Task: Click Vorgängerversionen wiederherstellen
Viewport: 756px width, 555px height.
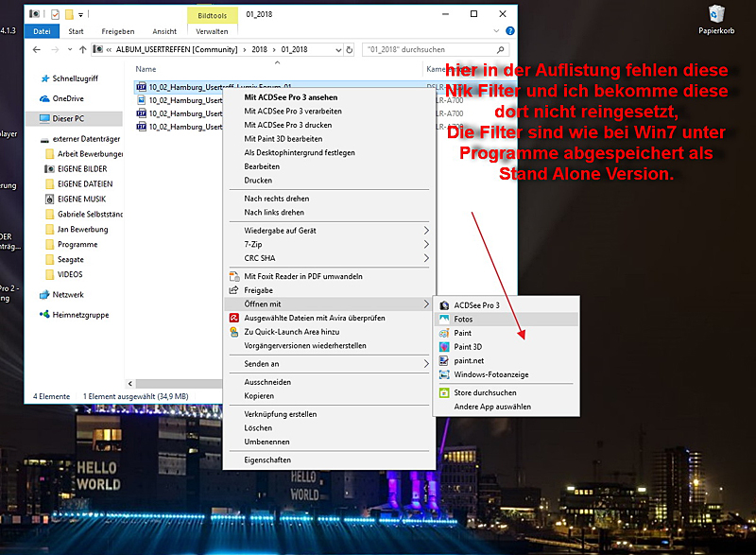Action: tap(305, 346)
